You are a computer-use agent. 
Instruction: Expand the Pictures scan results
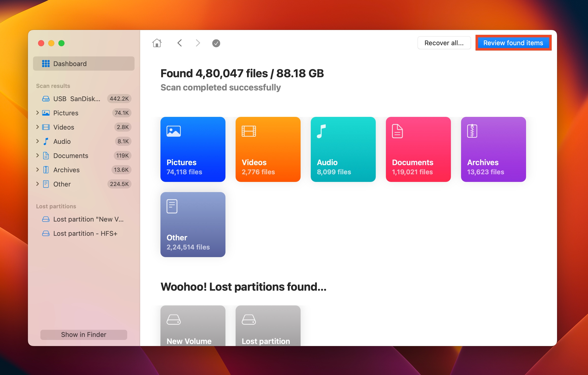tap(38, 113)
